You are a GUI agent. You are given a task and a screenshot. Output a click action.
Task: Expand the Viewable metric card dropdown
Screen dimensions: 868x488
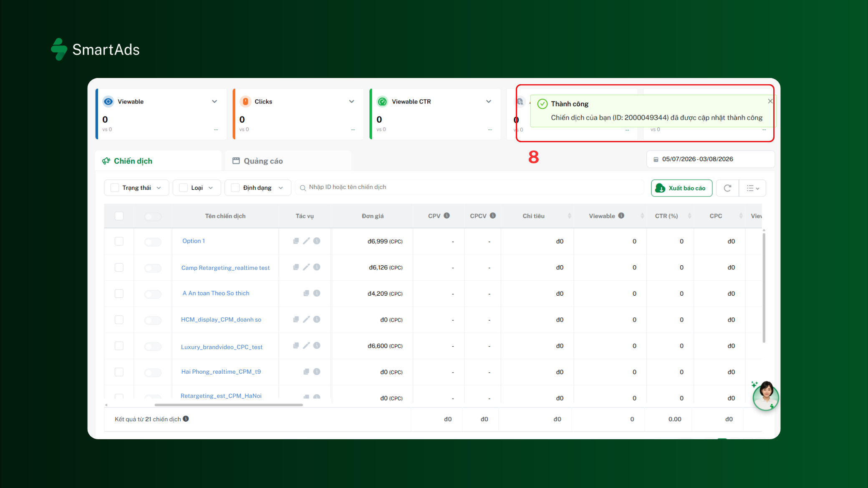[214, 101]
